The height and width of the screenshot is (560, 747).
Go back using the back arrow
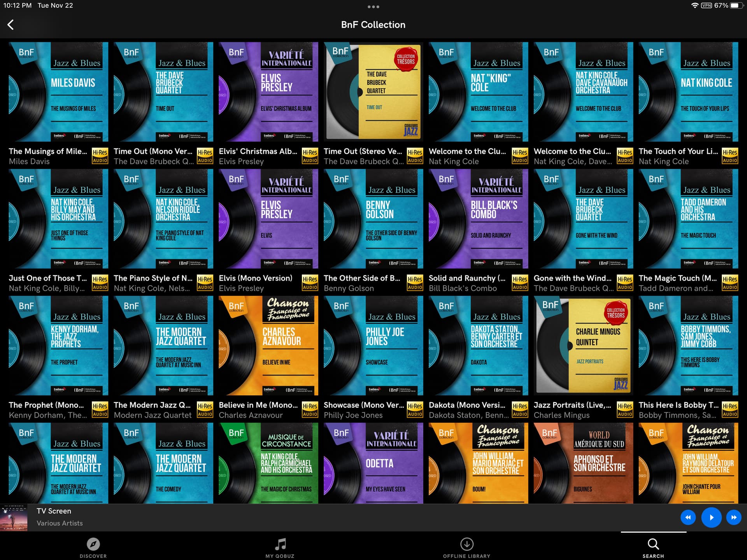coord(11,25)
